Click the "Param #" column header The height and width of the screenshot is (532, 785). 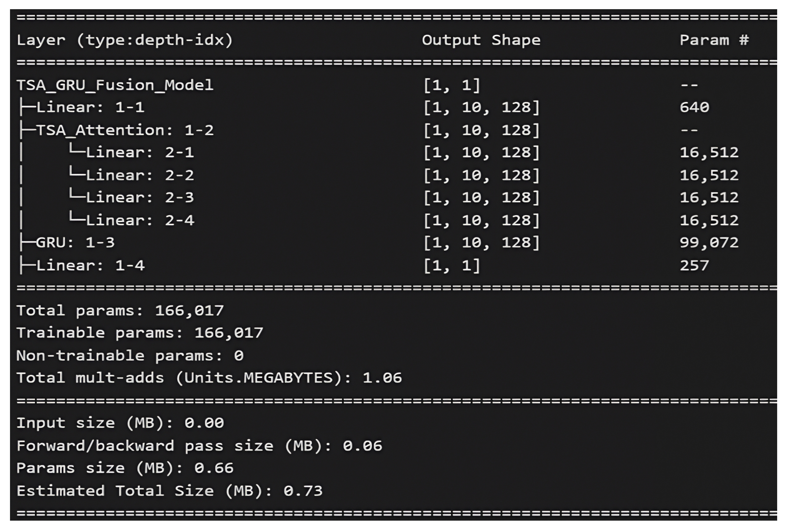tap(714, 40)
